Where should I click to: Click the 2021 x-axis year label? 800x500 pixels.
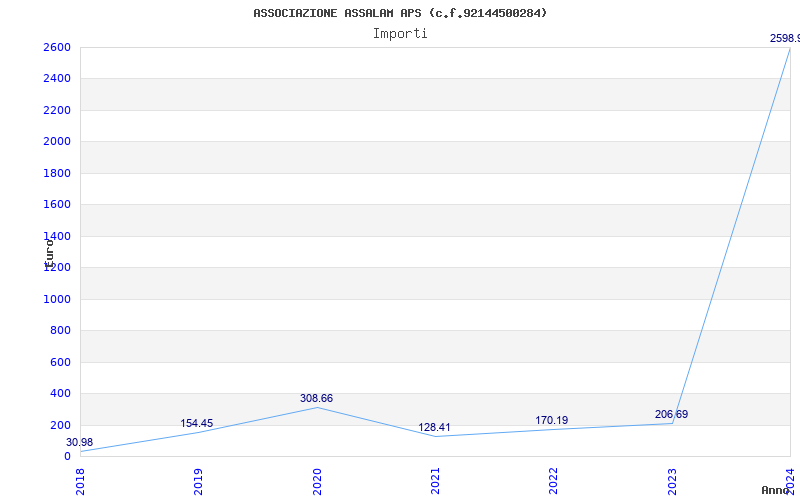435,482
